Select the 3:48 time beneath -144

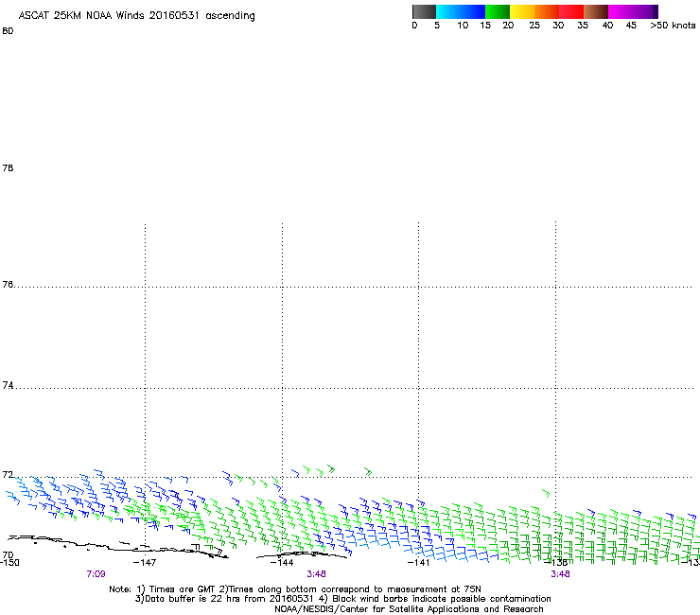point(316,574)
